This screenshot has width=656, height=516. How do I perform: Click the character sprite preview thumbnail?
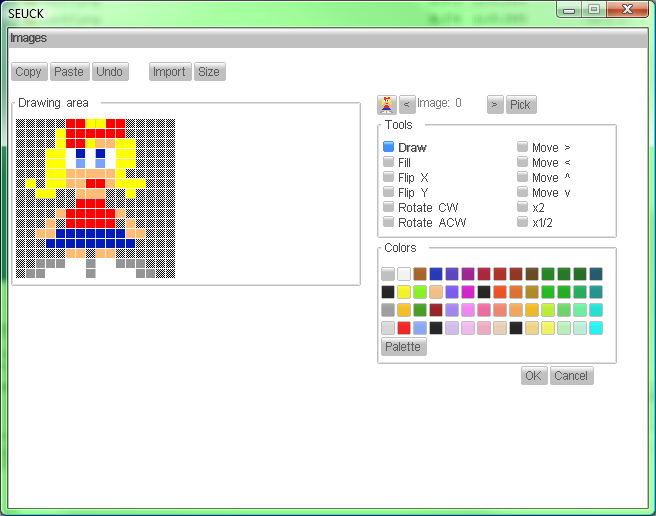tap(387, 105)
